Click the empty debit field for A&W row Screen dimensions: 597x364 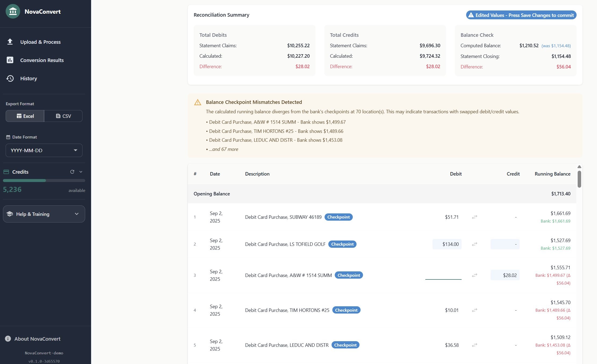pos(443,275)
